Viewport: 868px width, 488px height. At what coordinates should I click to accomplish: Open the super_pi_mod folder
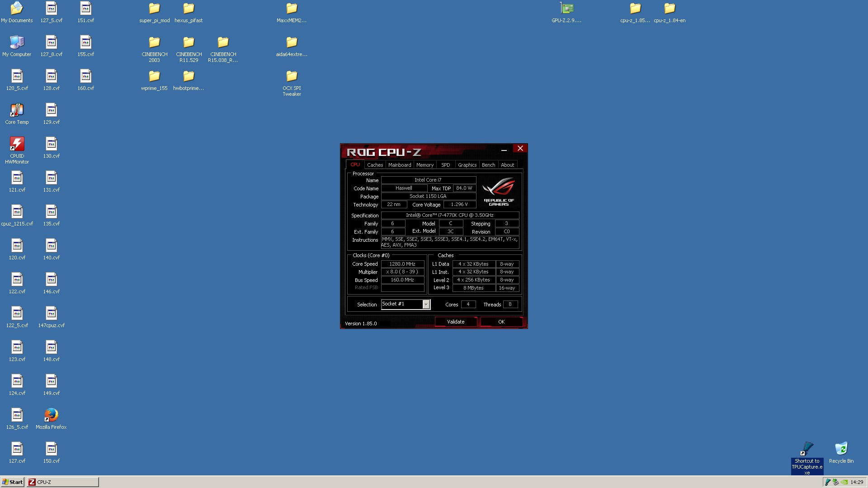coord(154,12)
